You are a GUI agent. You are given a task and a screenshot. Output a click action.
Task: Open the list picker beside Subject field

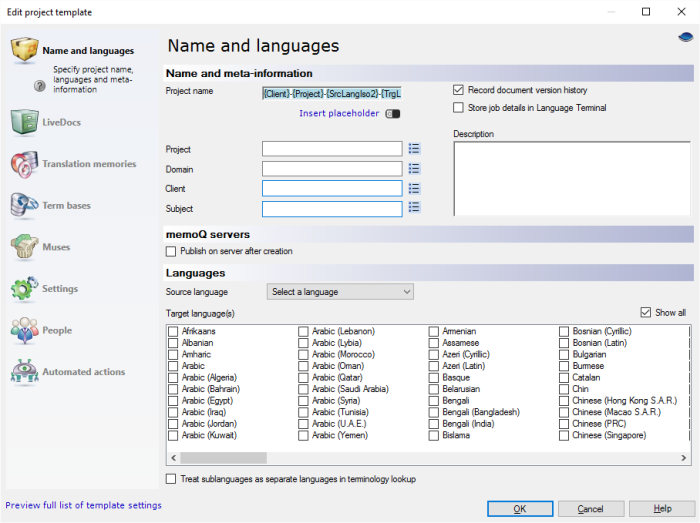point(414,208)
